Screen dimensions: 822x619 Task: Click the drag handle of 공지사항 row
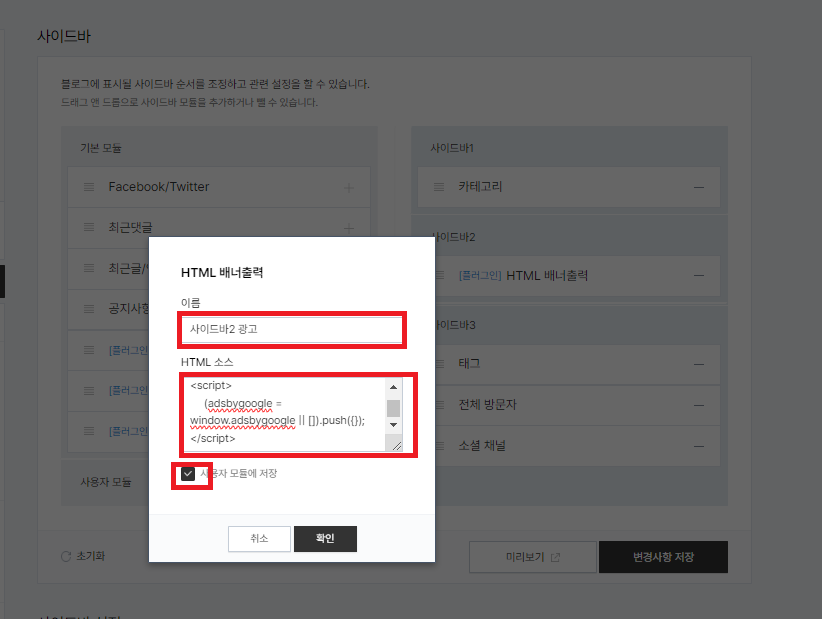point(89,309)
